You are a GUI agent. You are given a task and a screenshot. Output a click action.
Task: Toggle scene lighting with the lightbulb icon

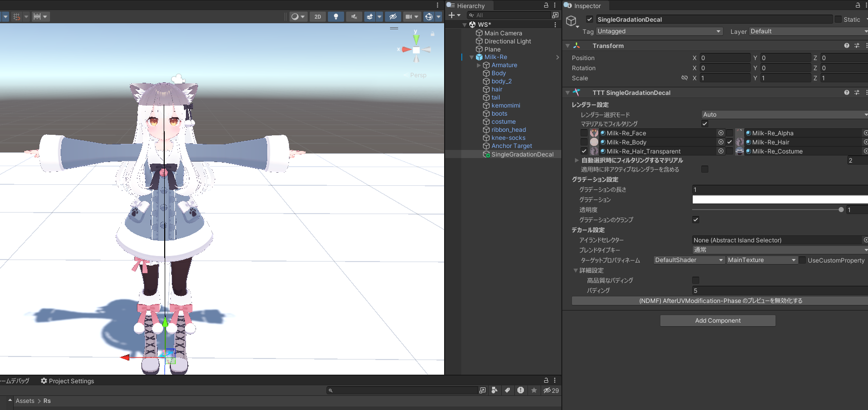pos(336,17)
